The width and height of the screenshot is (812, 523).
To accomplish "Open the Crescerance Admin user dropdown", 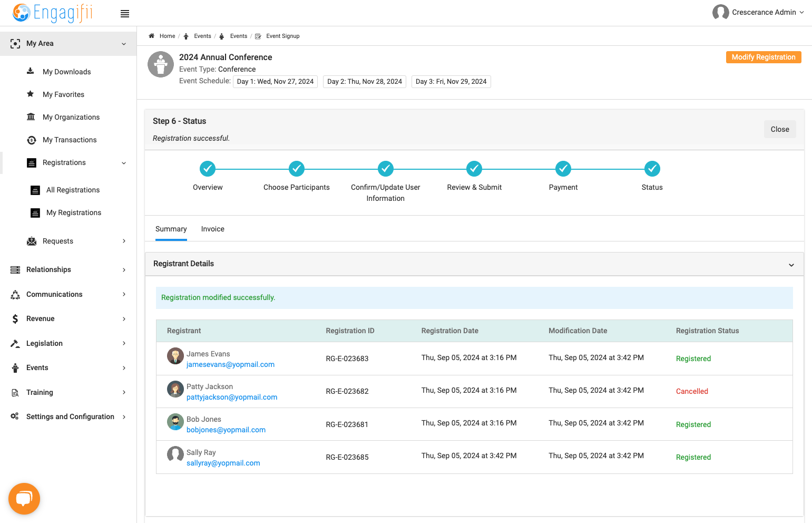I will [801, 13].
